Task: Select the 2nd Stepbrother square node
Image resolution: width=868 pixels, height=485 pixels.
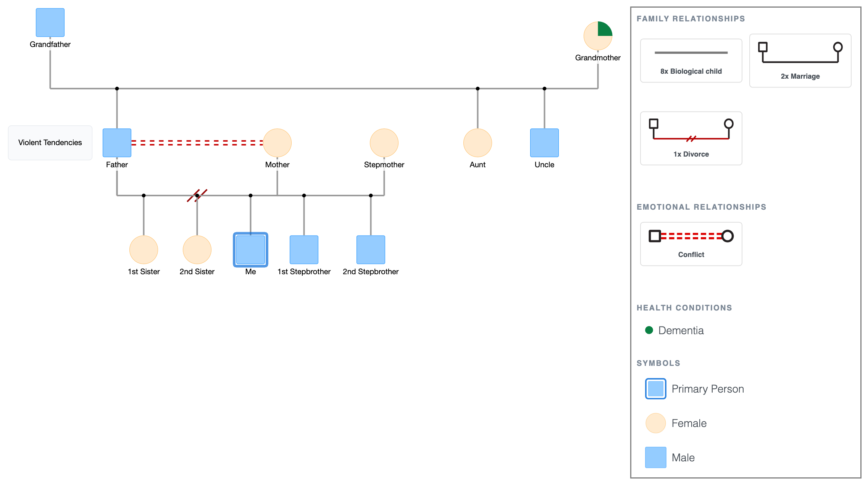Action: (371, 250)
